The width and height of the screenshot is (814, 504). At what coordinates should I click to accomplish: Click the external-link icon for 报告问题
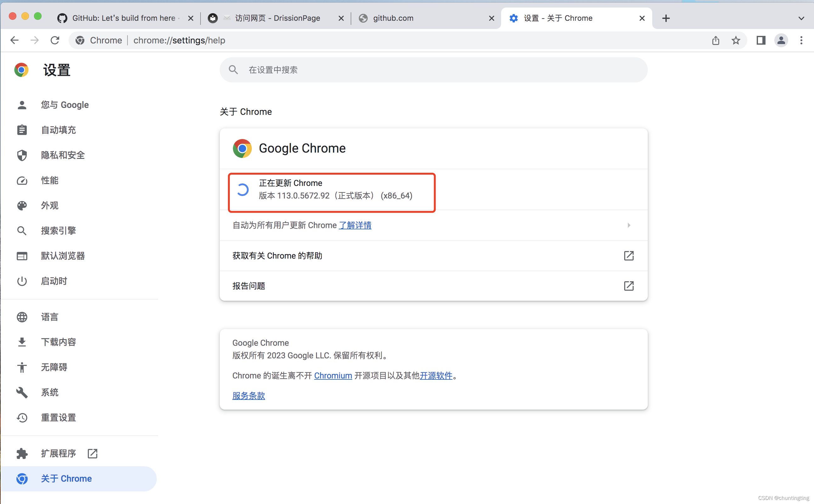pos(629,286)
